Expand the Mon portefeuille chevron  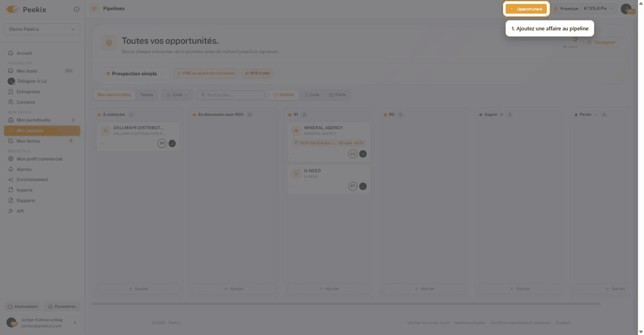click(x=74, y=120)
